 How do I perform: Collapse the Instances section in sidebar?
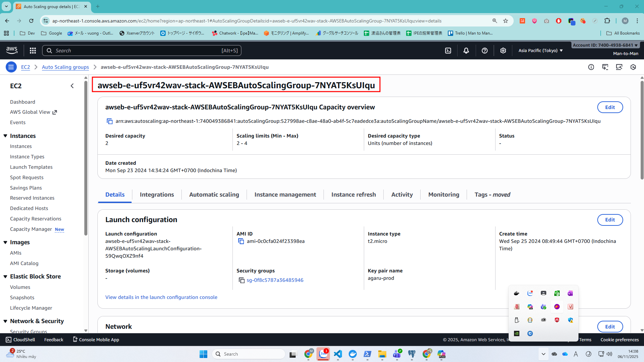[5, 136]
